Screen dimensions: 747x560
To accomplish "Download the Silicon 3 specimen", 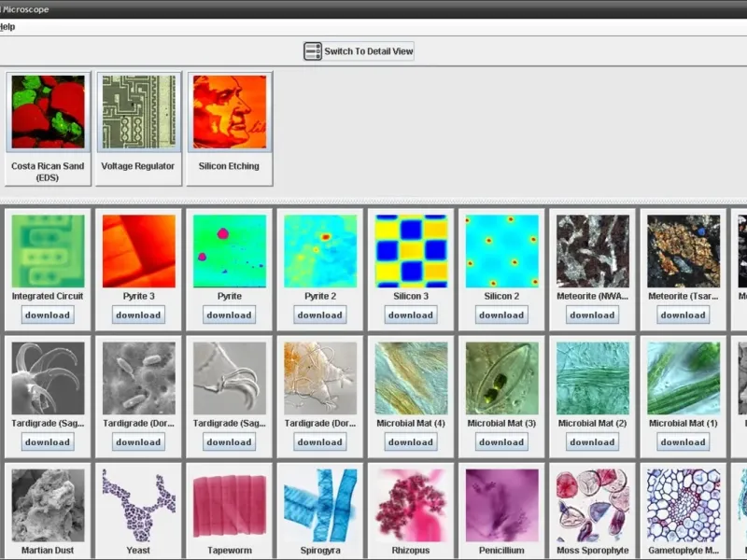I will coord(411,315).
